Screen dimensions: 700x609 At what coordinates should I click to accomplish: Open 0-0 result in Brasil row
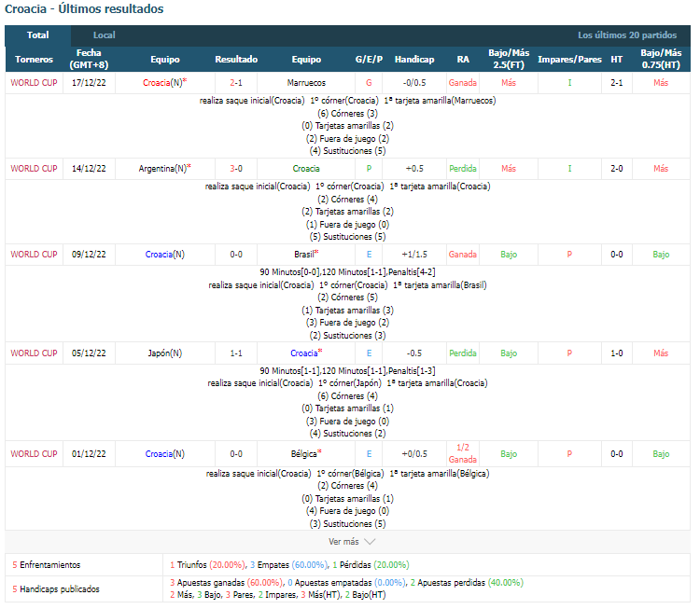click(236, 255)
